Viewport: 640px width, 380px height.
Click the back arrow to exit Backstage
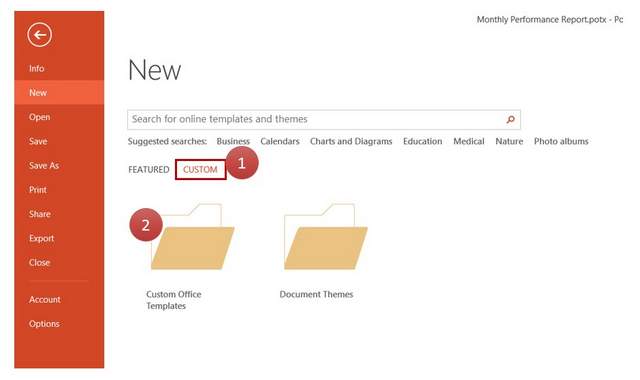coord(40,35)
